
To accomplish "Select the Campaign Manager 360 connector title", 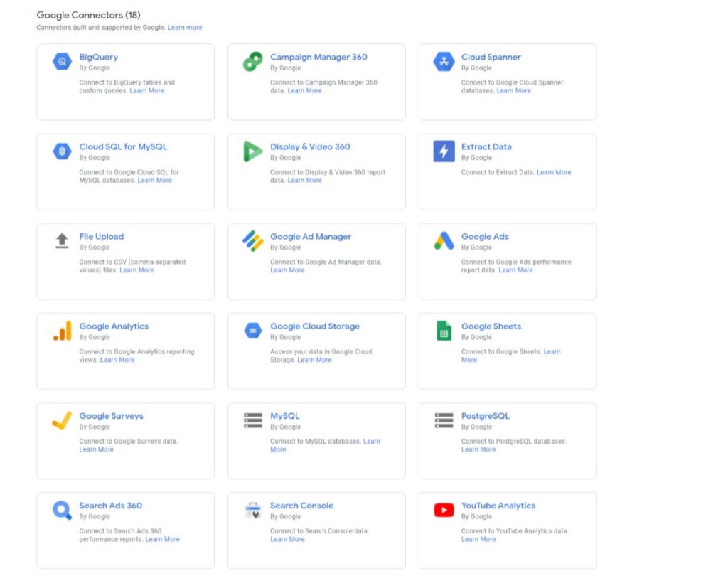I will [318, 57].
